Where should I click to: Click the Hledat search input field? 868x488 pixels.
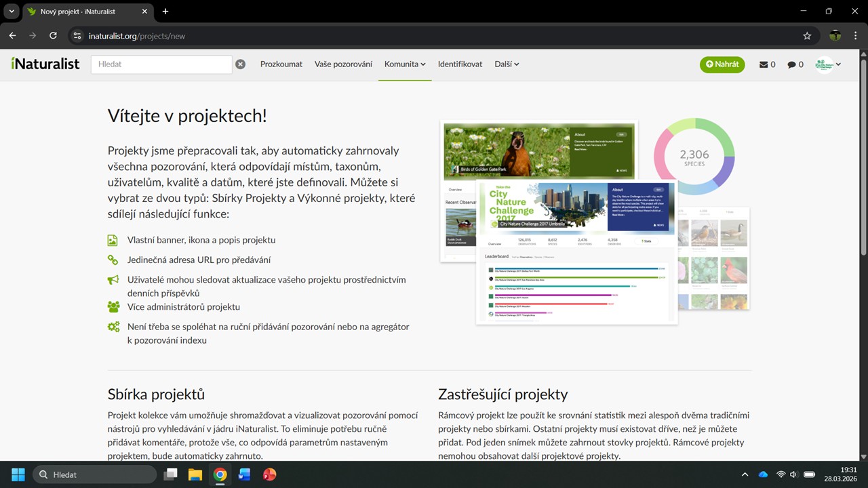coord(161,64)
